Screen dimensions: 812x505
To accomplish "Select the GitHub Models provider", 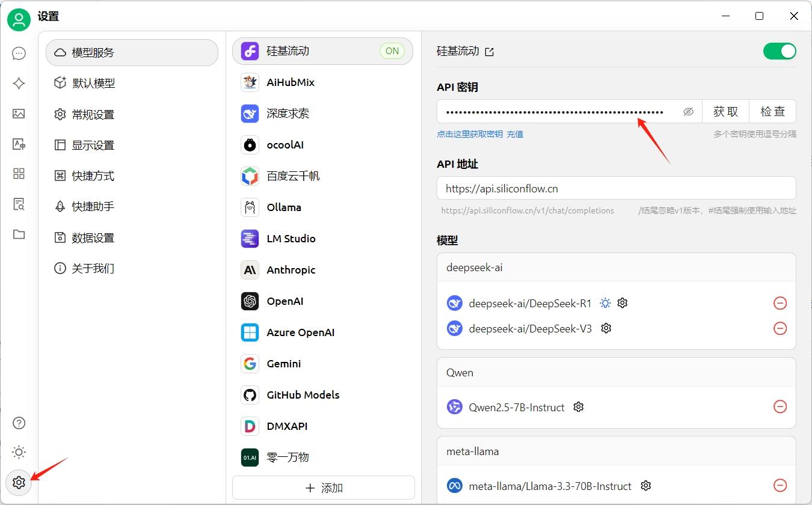I will pyautogui.click(x=323, y=395).
